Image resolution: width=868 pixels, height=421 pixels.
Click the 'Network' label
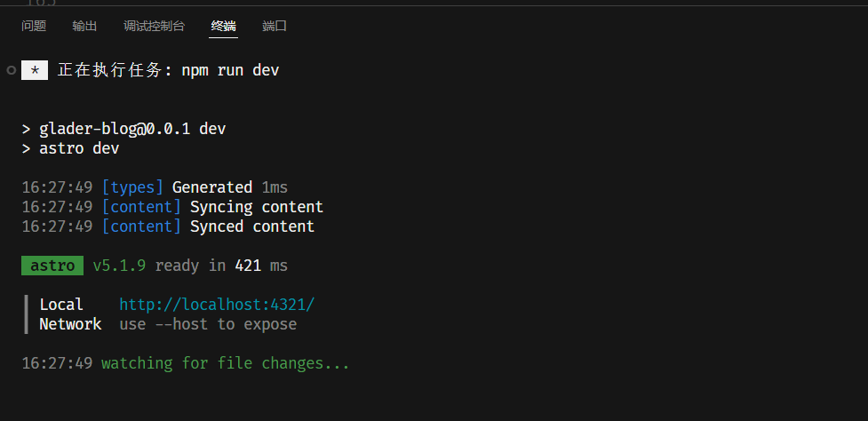70,324
